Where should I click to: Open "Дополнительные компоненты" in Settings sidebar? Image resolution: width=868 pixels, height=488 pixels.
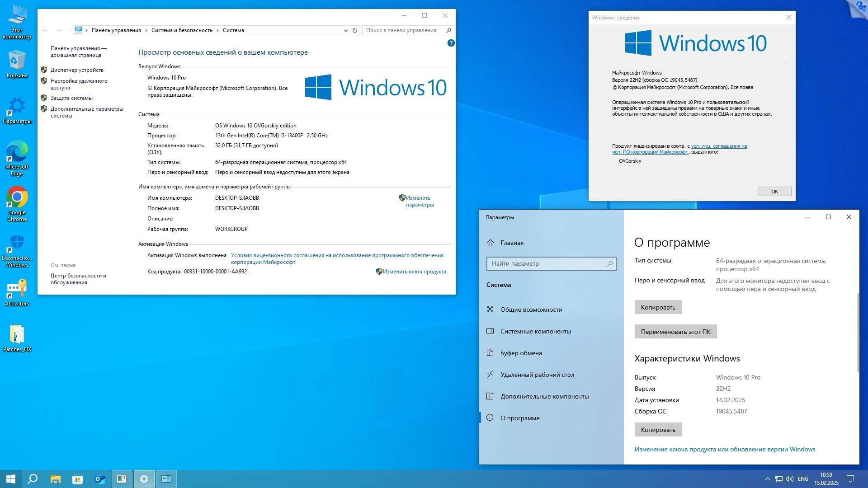[x=544, y=396]
